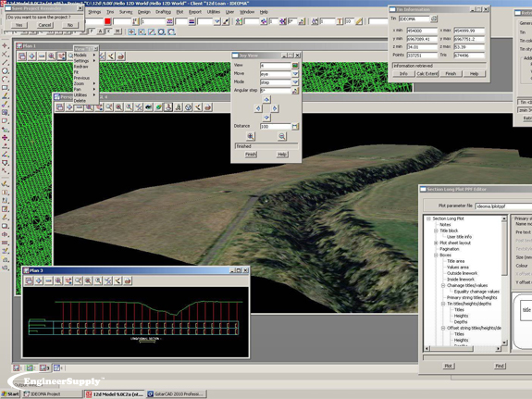The width and height of the screenshot is (532, 399).
Task: Choose Redraw in the View popup menu
Action: click(81, 67)
